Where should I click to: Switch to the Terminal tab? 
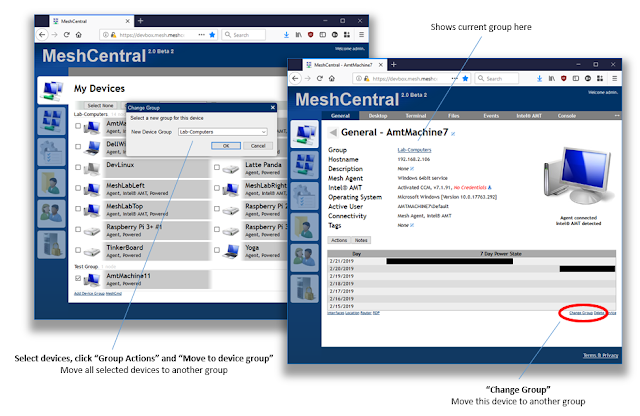[x=416, y=116]
